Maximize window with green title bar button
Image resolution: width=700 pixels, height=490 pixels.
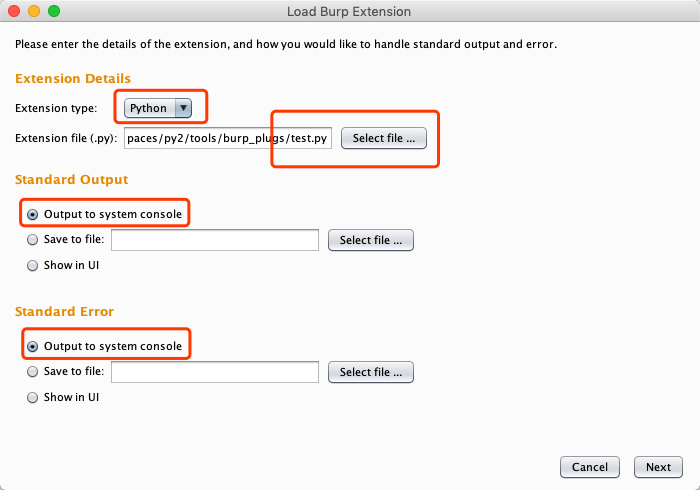[x=54, y=11]
